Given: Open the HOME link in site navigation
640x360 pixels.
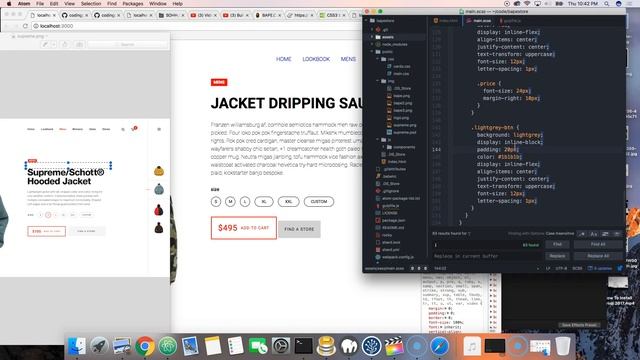Looking at the screenshot, I should point(284,59).
